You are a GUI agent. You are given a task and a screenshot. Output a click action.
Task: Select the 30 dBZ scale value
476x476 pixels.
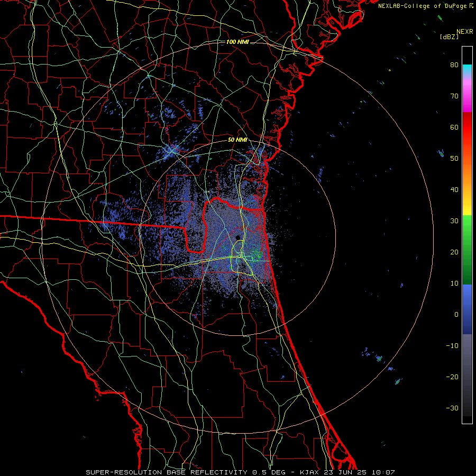pos(454,221)
